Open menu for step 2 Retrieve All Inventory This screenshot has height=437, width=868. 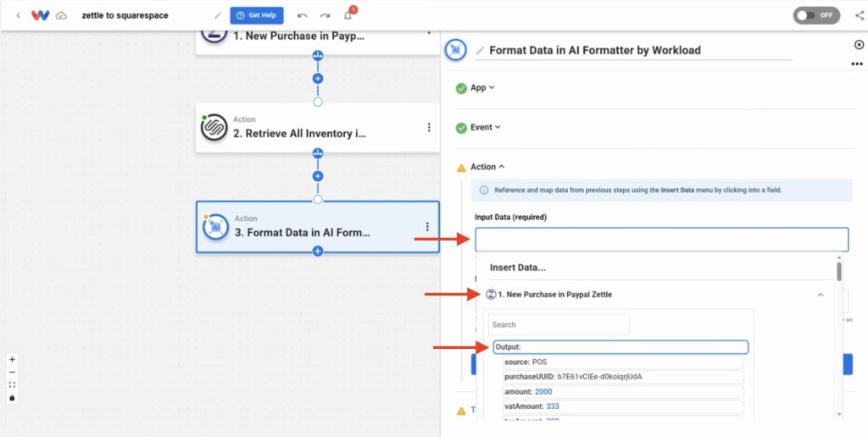[x=428, y=127]
